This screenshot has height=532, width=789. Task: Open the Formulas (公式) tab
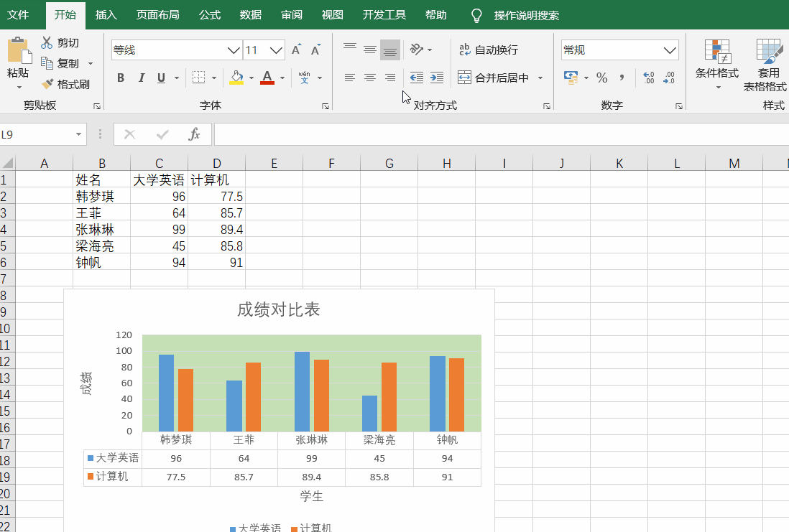210,15
